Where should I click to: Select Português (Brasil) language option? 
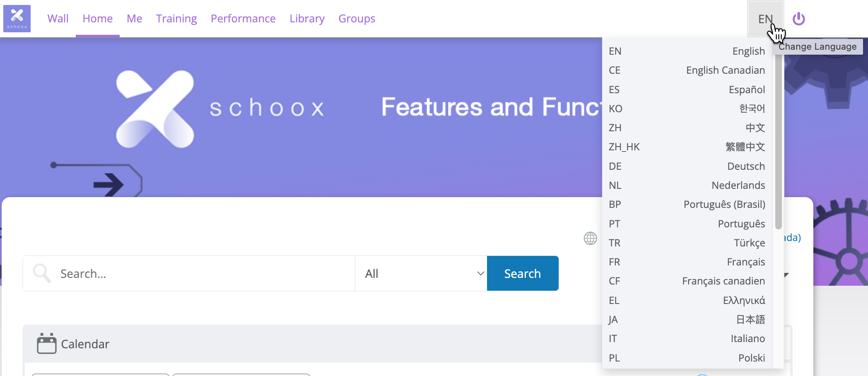click(687, 204)
